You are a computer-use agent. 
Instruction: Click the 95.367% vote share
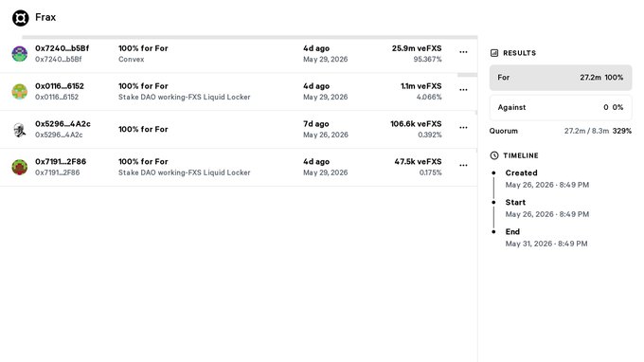coord(427,59)
